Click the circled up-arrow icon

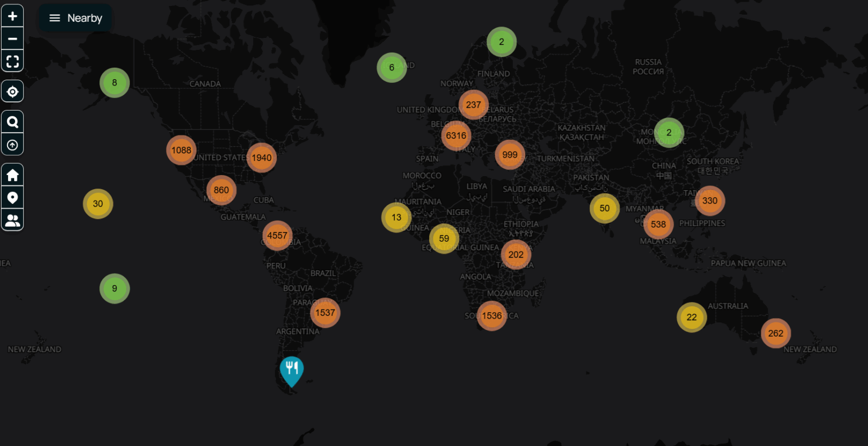click(x=12, y=145)
